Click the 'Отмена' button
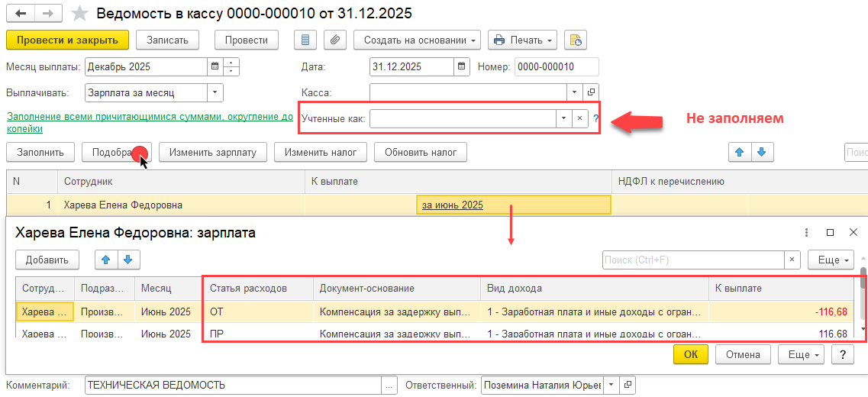 tap(743, 354)
